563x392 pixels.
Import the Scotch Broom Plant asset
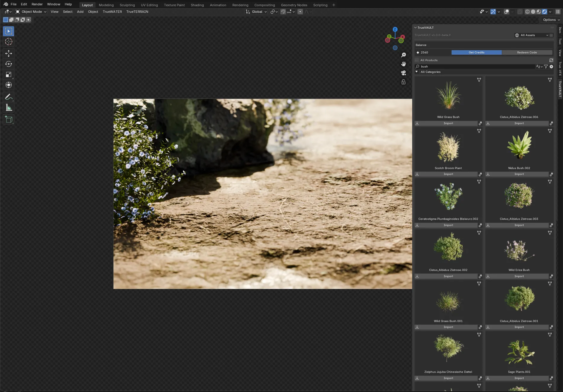click(448, 174)
